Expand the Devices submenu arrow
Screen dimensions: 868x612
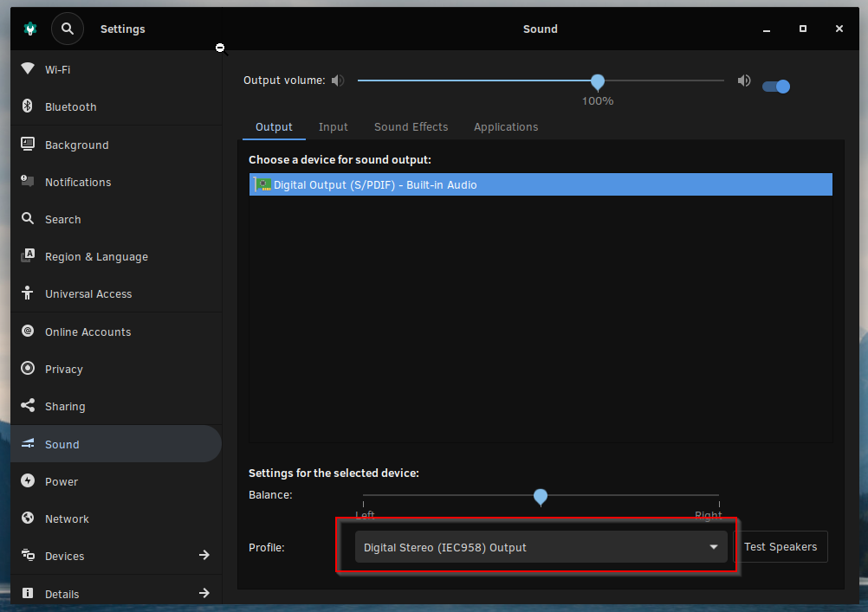tap(204, 556)
